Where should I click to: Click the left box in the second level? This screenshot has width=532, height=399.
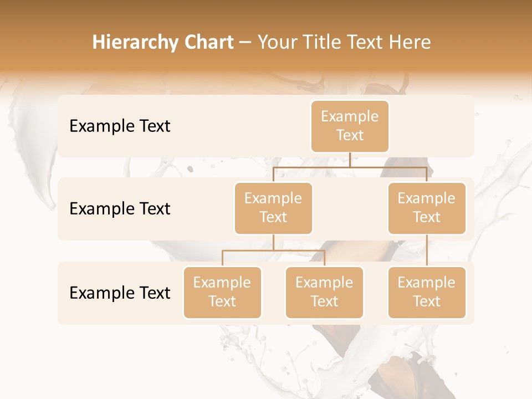point(273,208)
